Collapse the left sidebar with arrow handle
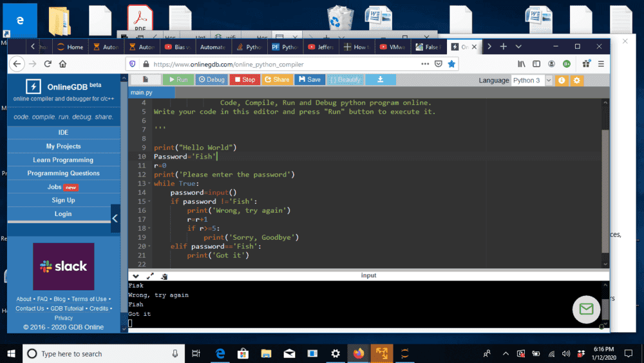 [115, 219]
